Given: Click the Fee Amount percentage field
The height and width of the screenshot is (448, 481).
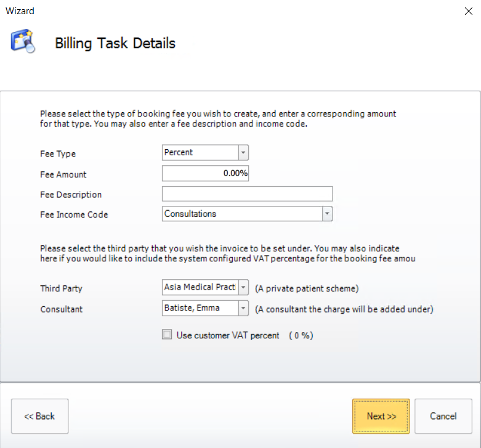Looking at the screenshot, I should 205,174.
